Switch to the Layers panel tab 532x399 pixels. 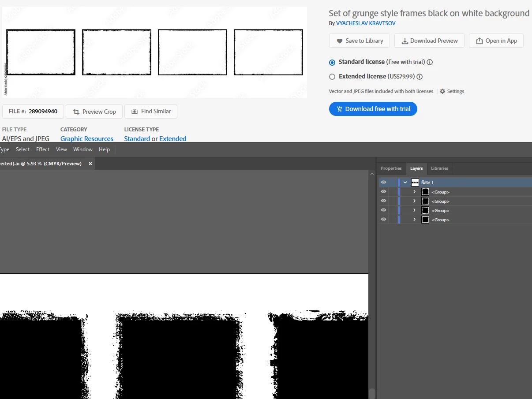click(x=416, y=168)
